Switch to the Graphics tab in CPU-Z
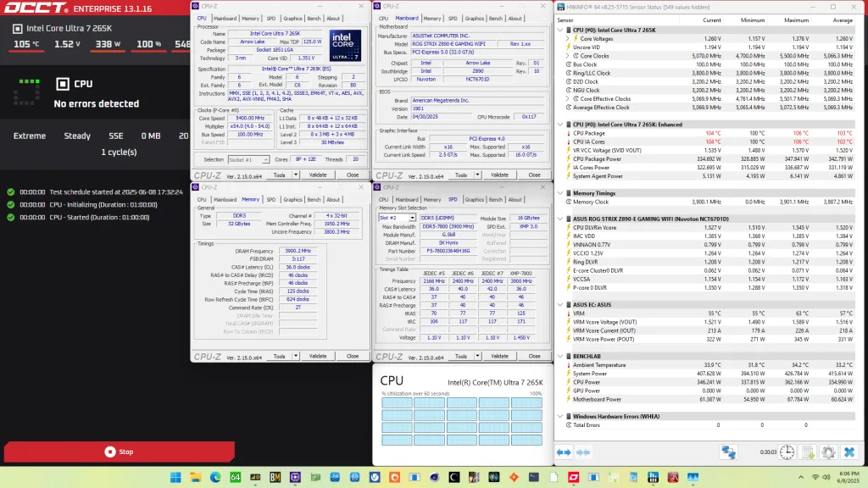This screenshot has height=488, width=868. coord(292,19)
